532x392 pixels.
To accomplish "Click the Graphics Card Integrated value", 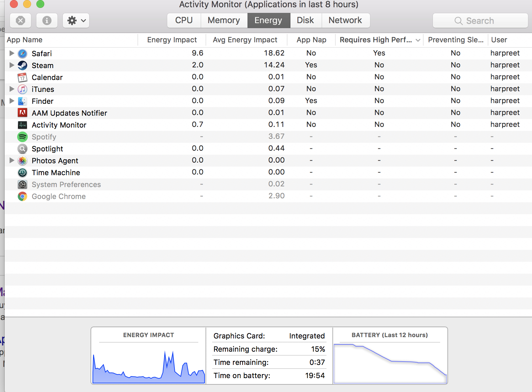I will tap(307, 336).
